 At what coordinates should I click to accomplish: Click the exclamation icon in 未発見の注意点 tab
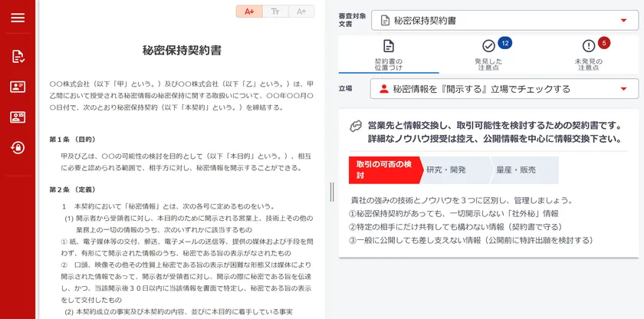coord(589,46)
